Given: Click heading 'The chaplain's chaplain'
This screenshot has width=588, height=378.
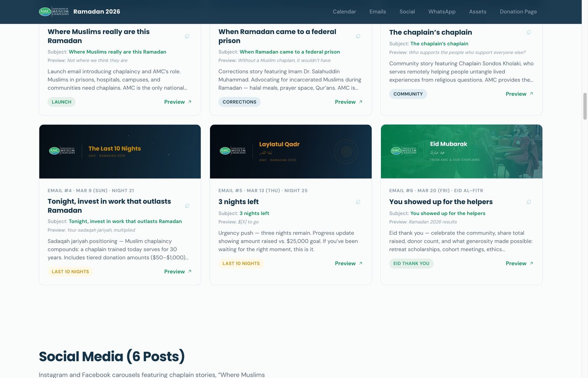Looking at the screenshot, I should point(430,32).
